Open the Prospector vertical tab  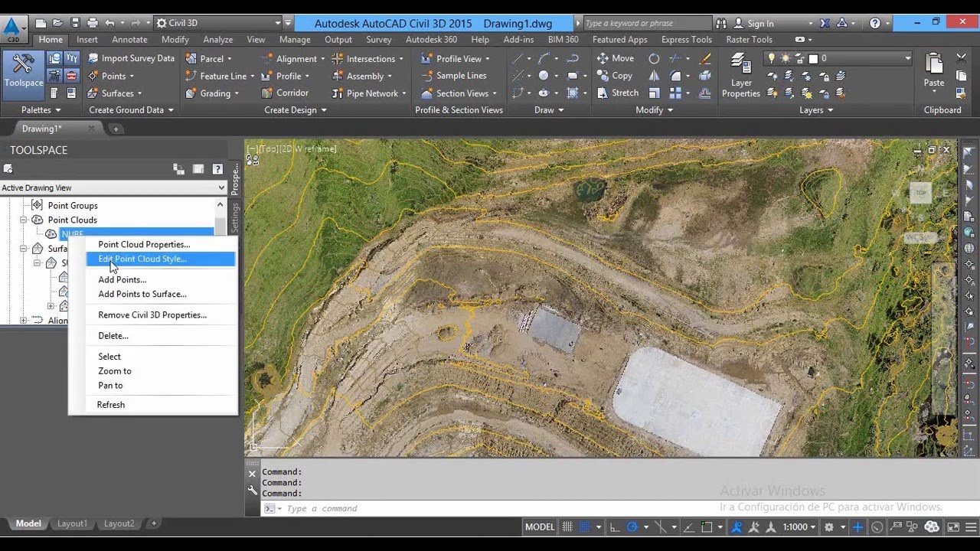(235, 178)
